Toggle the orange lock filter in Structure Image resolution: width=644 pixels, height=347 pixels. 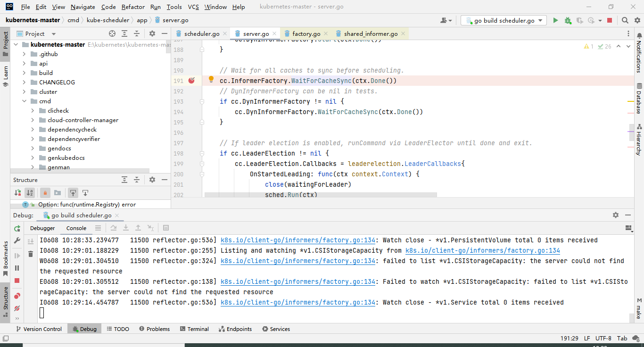[x=45, y=192]
